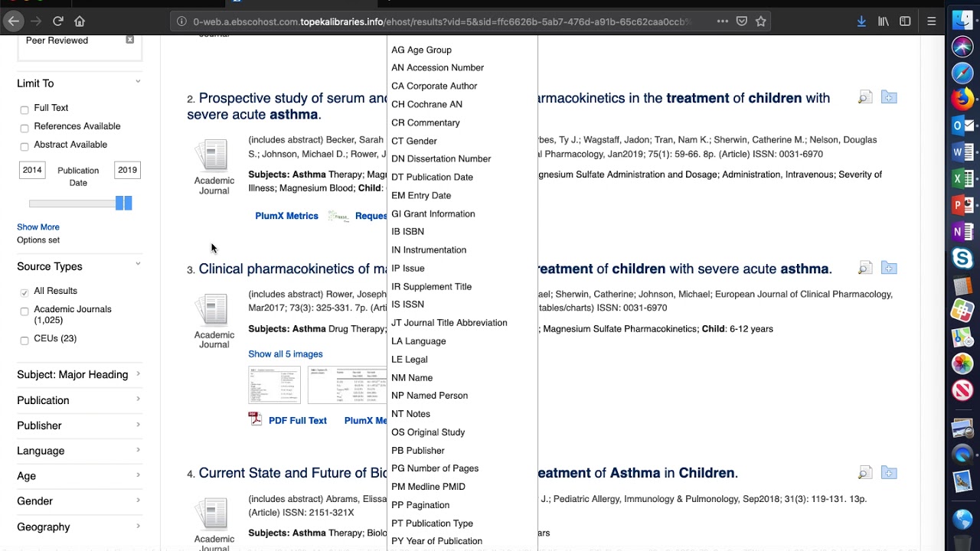Add result 3 to folder
Image resolution: width=980 pixels, height=551 pixels.
coord(889,269)
